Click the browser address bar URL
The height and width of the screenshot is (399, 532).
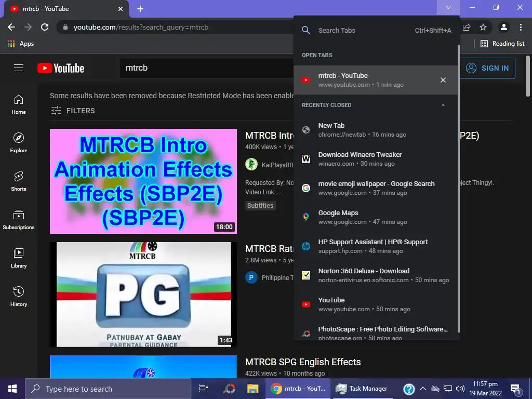point(141,27)
